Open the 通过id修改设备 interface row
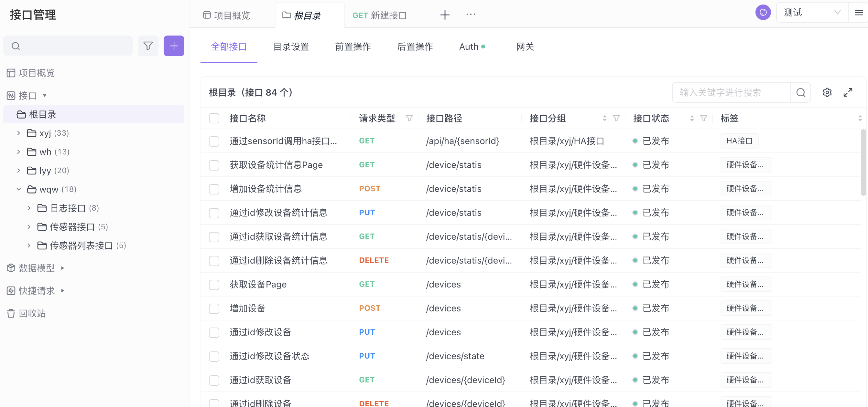The height and width of the screenshot is (407, 868). (x=260, y=332)
